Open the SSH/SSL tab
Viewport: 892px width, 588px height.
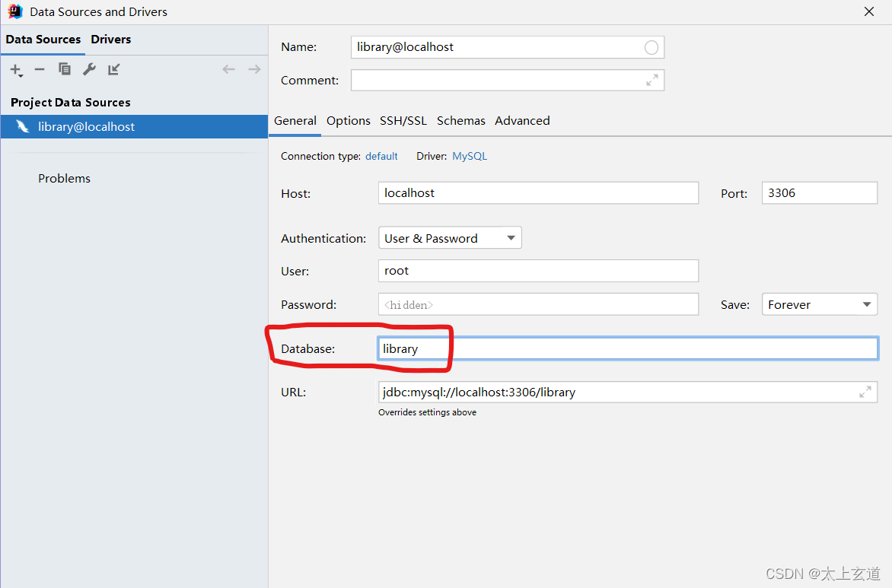403,120
